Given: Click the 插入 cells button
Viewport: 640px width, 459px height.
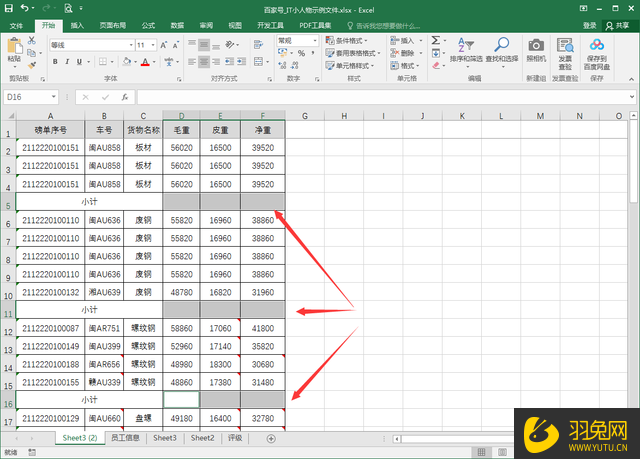Looking at the screenshot, I should [406, 40].
